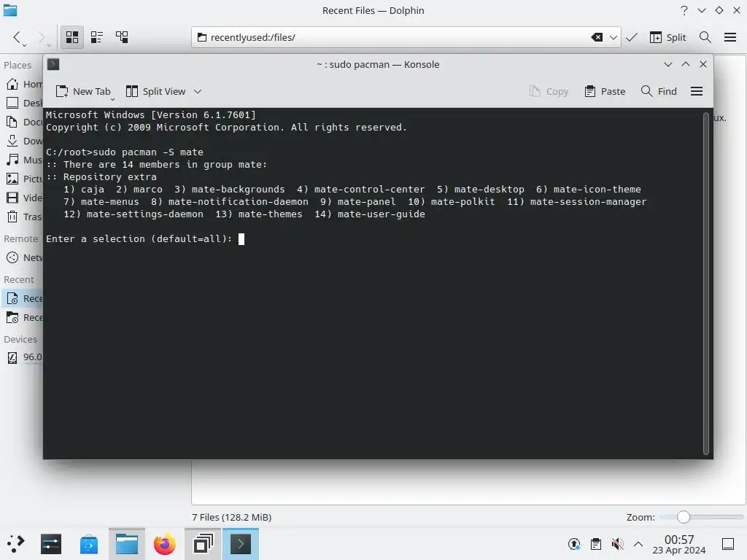Click the muted volume tray icon
This screenshot has width=747, height=560.
click(x=617, y=544)
